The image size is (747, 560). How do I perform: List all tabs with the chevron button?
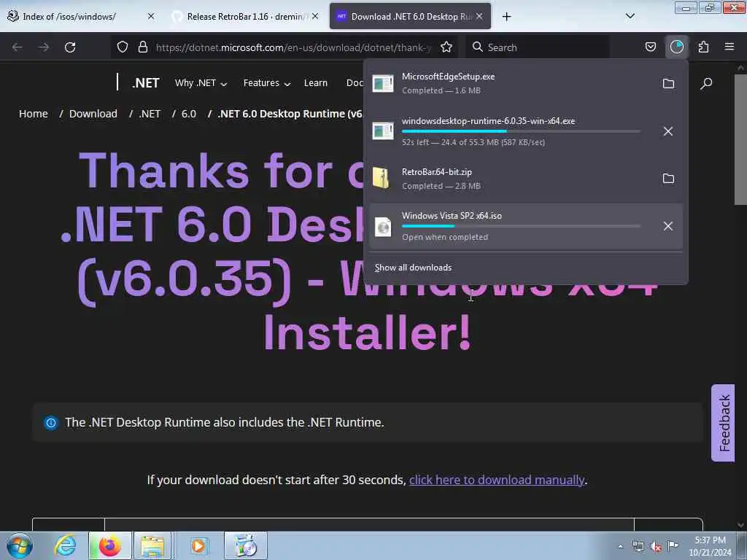630,16
